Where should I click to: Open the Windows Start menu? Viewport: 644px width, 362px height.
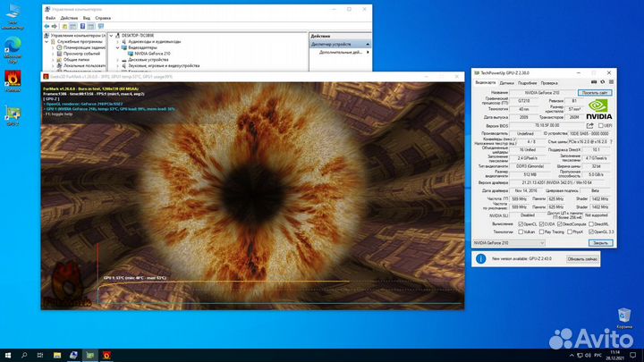(9, 355)
